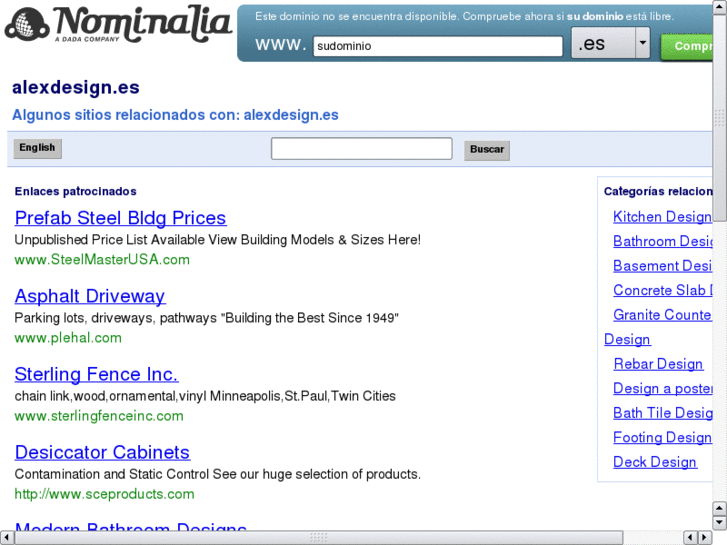Click the vertical scrollbar thumb
The height and width of the screenshot is (545, 727).
point(720,118)
